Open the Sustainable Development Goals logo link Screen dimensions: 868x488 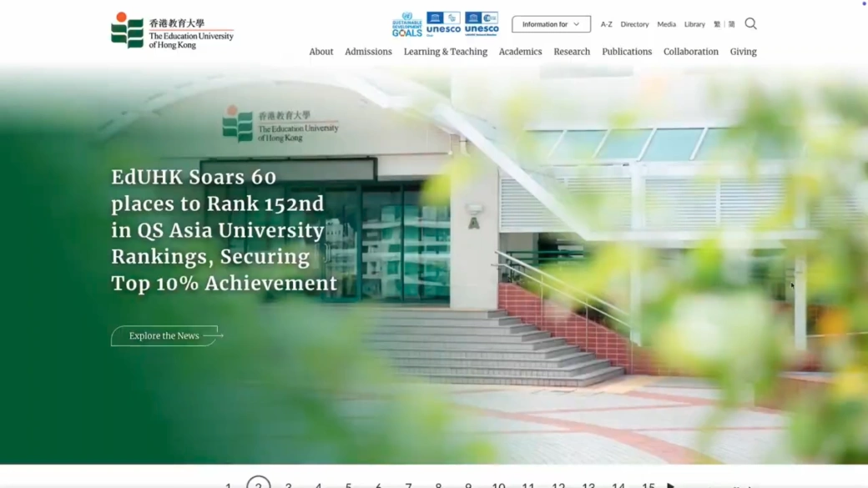(x=407, y=24)
